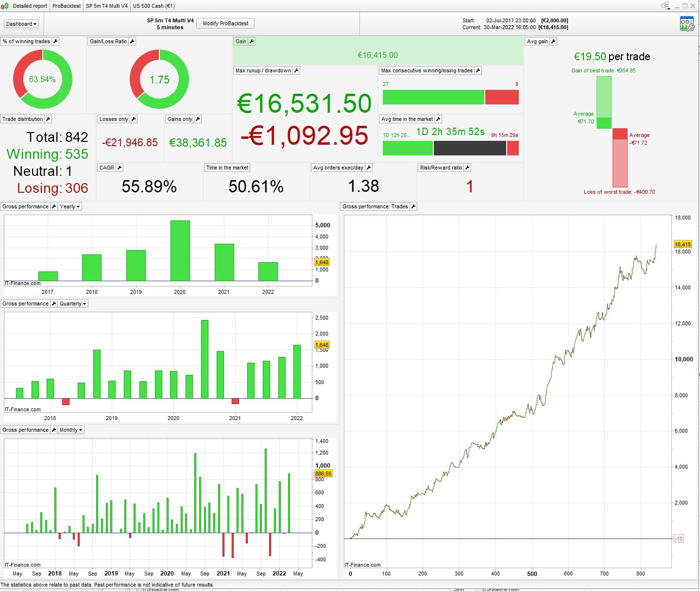Click the 63.54% winning trades donut chart

[x=43, y=79]
